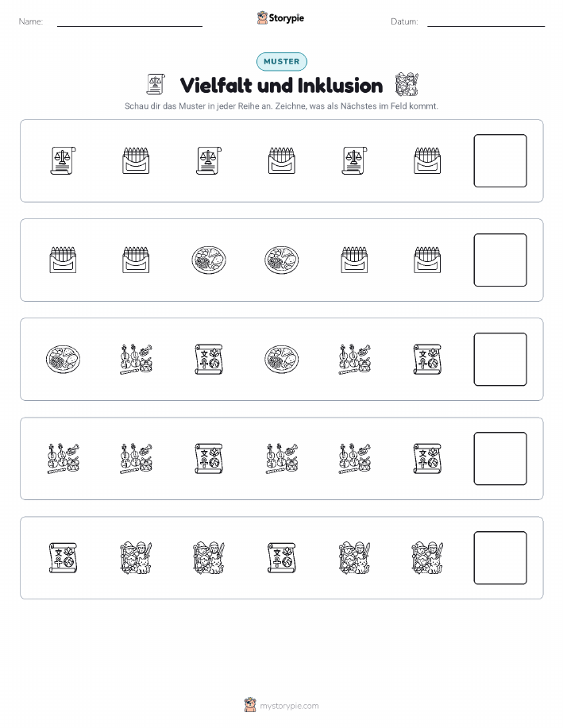Select first language scroll in row four
563x728 pixels.
point(209,458)
